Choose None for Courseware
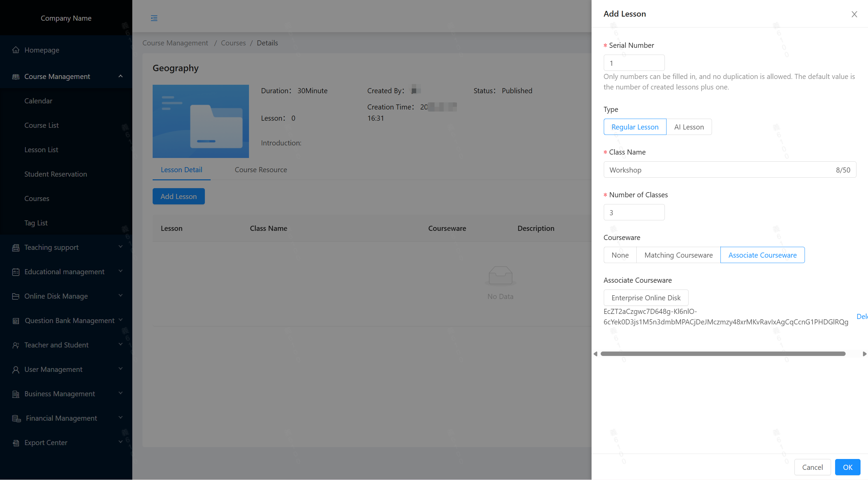 pos(620,255)
